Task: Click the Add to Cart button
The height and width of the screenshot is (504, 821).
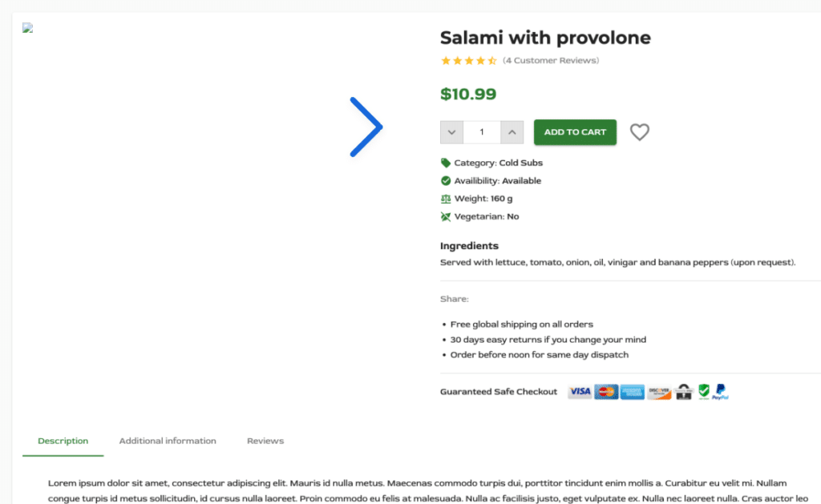Action: pos(575,132)
